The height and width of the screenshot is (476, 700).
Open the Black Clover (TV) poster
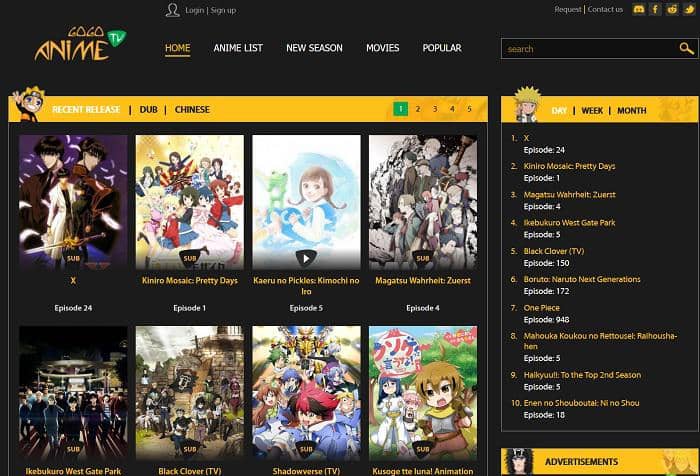coord(190,393)
